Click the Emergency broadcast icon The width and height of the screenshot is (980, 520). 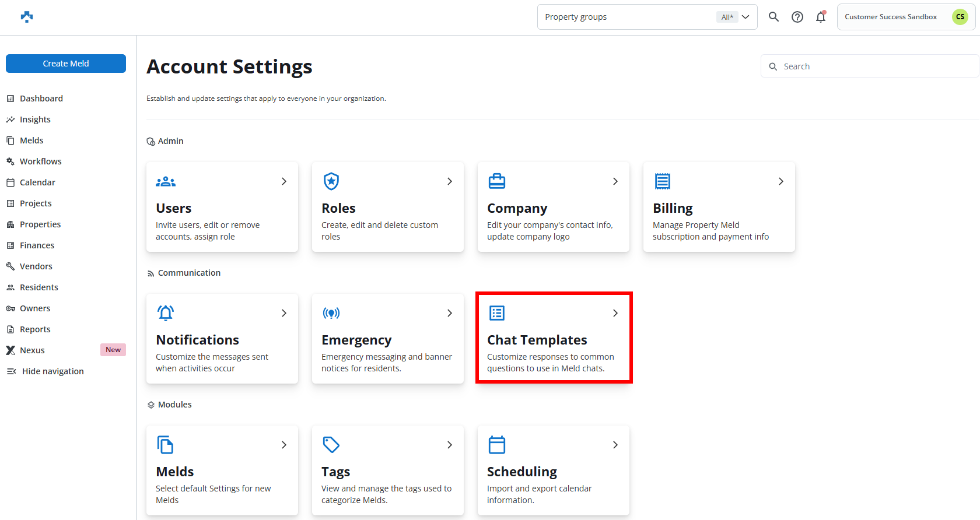[331, 313]
